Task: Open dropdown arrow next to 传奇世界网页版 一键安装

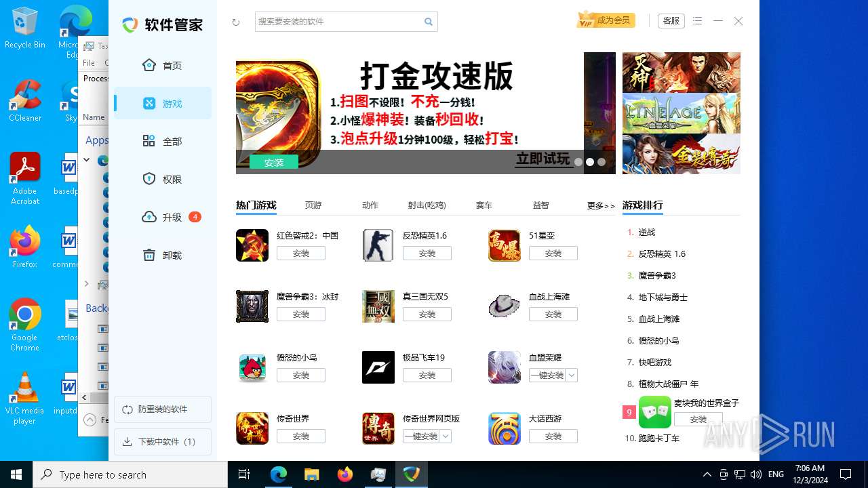Action: click(x=446, y=436)
